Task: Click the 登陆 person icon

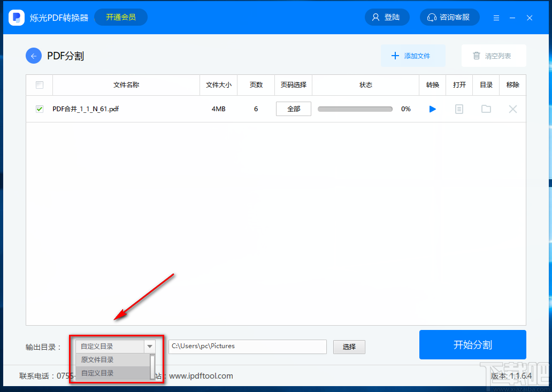Action: pos(375,17)
